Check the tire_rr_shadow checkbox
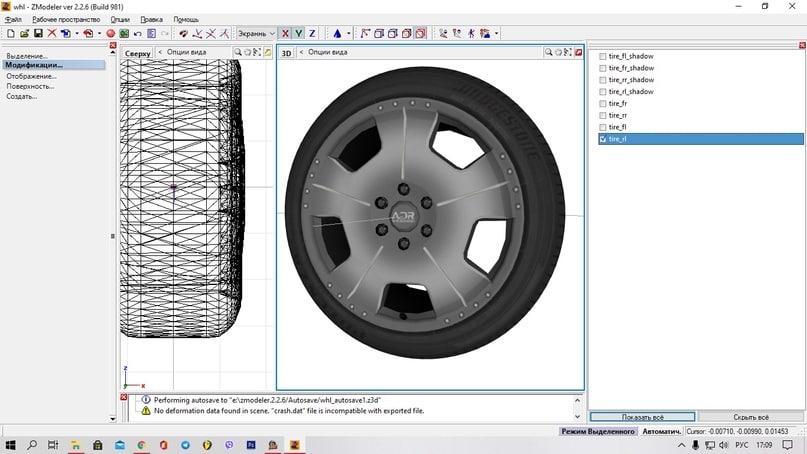 click(x=603, y=80)
